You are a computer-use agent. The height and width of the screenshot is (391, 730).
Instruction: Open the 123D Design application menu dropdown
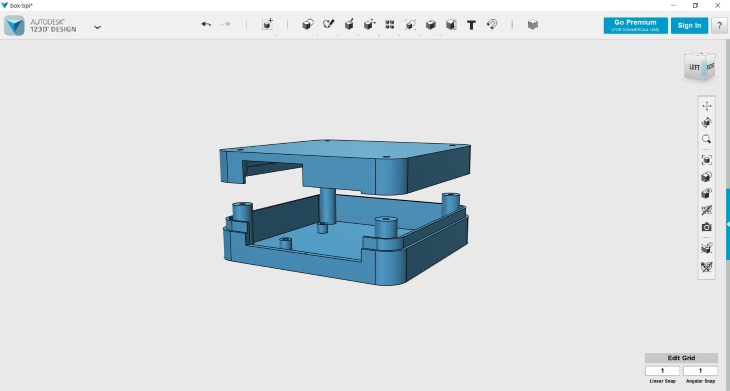[97, 27]
